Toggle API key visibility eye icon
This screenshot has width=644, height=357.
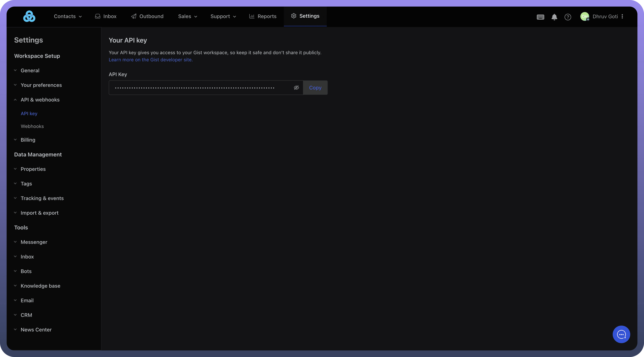[296, 88]
